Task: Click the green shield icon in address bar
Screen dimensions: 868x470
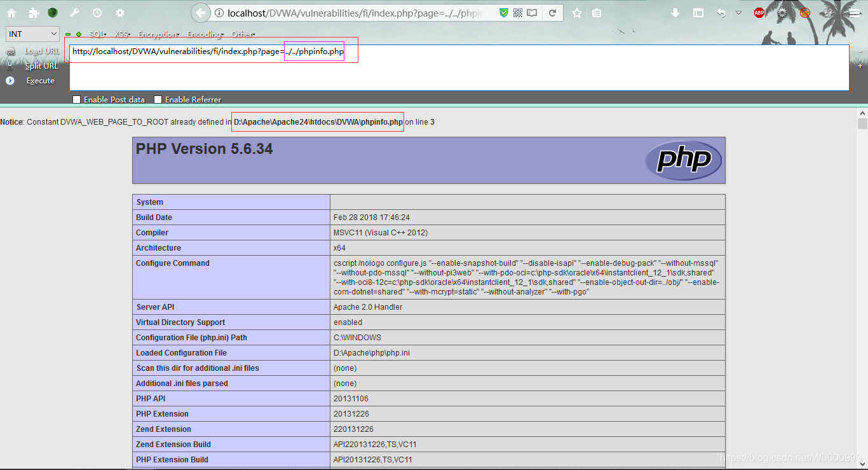Action: pos(504,13)
